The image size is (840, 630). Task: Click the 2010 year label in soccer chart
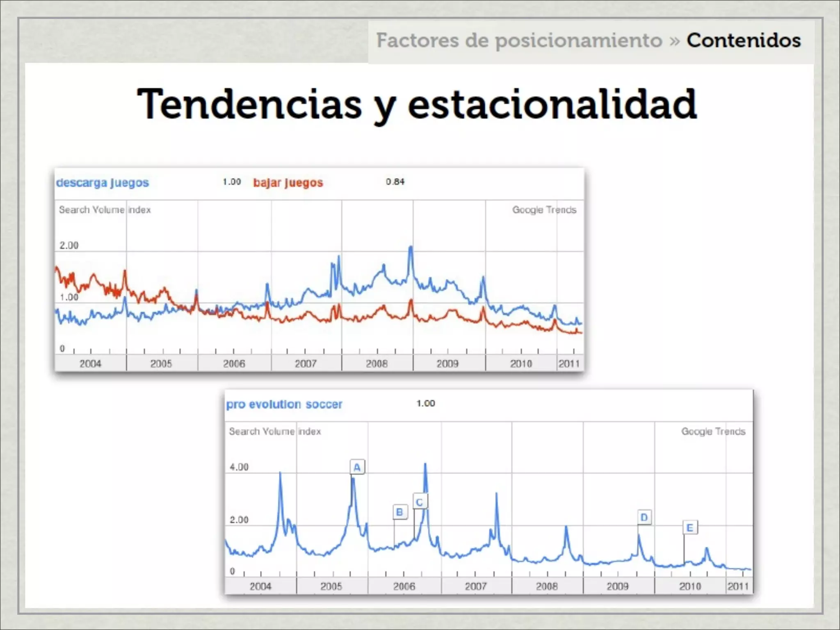[x=690, y=586]
